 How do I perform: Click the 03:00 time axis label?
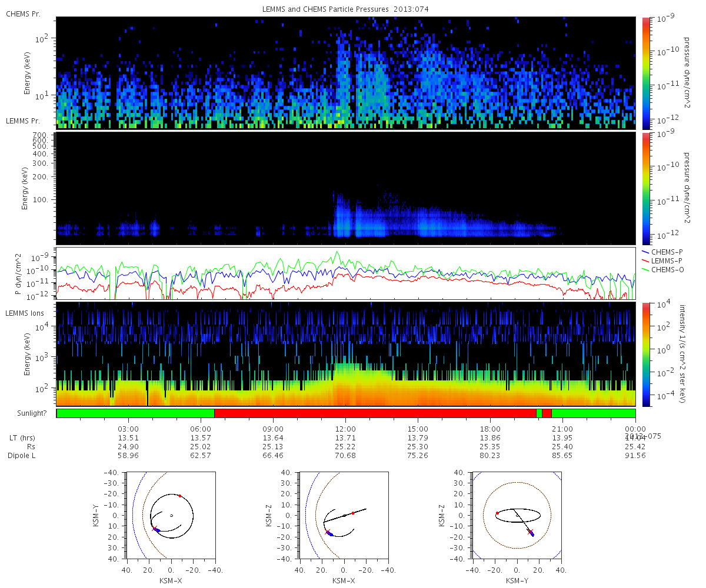(128, 429)
